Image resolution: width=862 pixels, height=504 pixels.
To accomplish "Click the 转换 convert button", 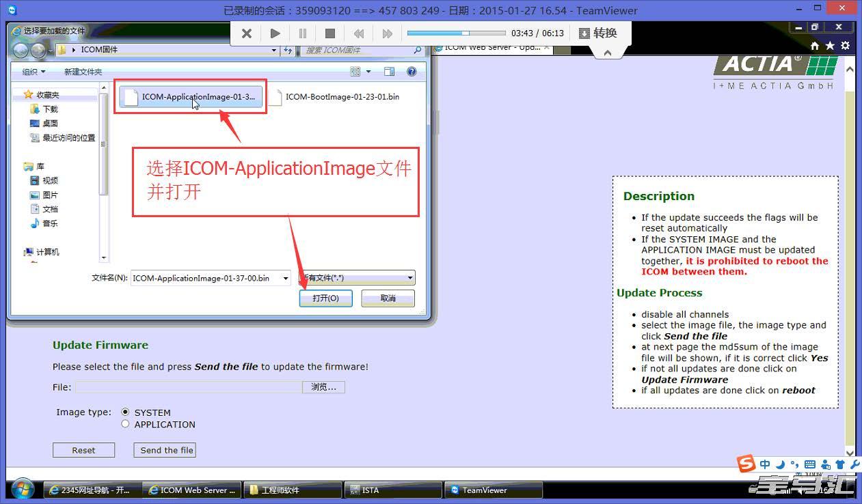I will click(598, 33).
